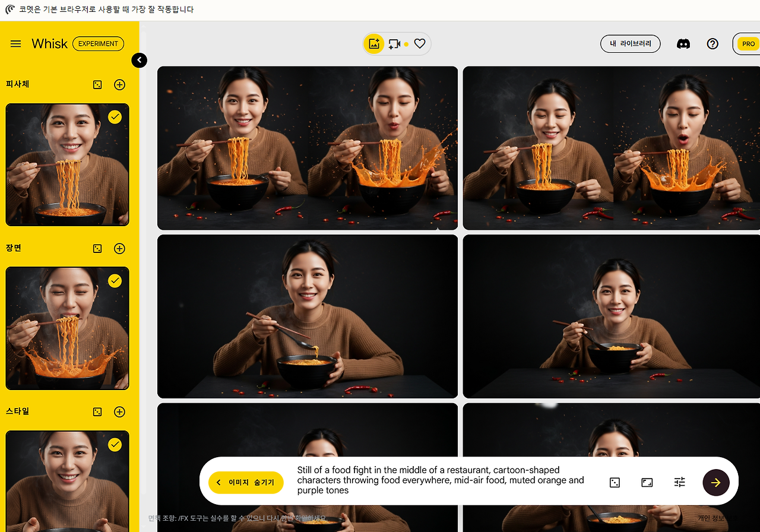Roll the dice for 장면 scene

97,249
